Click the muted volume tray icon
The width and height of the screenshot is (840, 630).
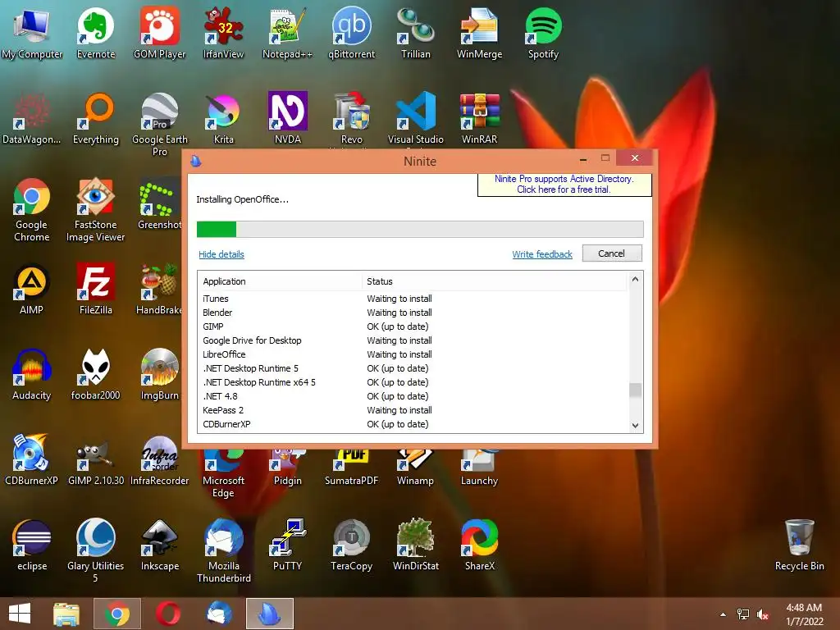tap(763, 614)
